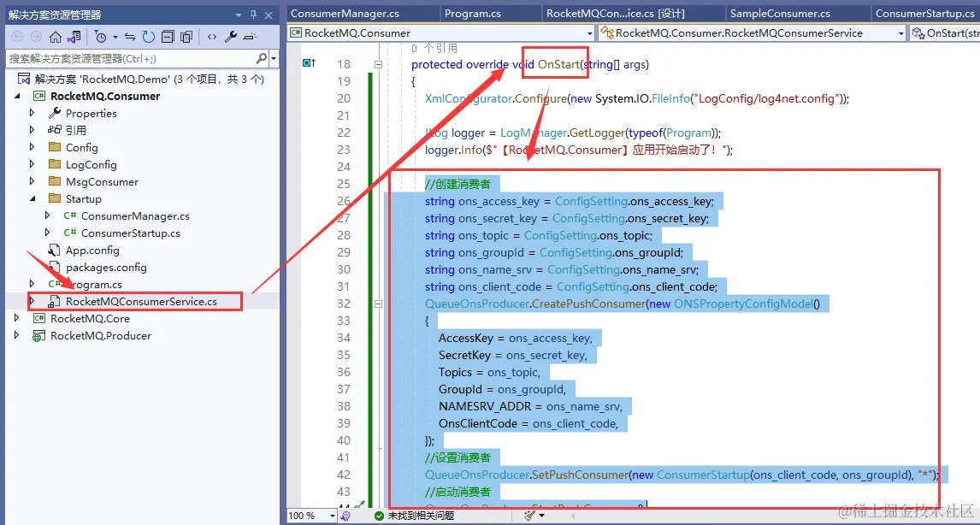
Task: Collapse the Startup folder
Action: pos(32,198)
